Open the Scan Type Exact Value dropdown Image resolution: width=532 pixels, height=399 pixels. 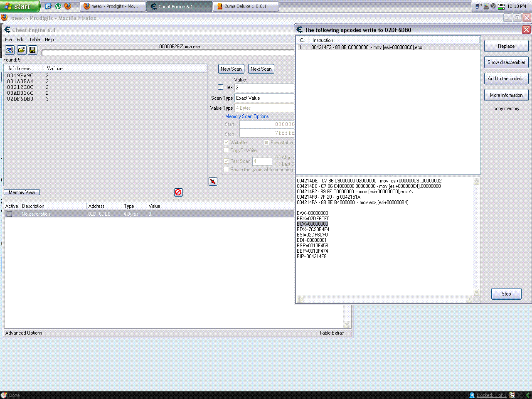[264, 98]
